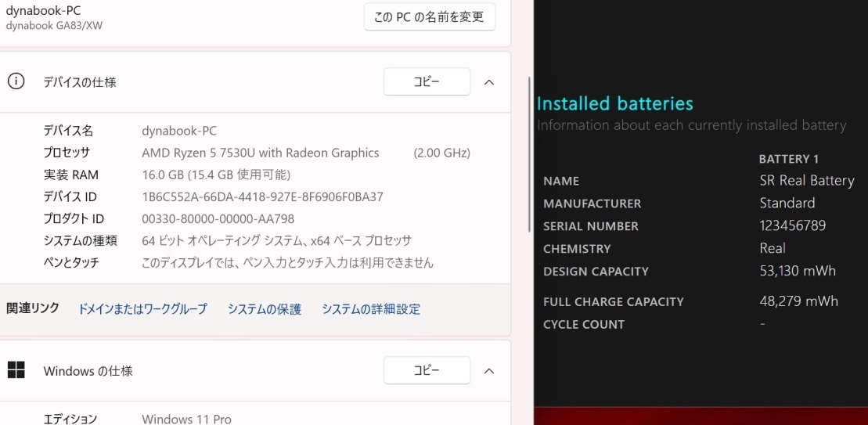
Task: Select the serial number 123456789
Action: pos(793,225)
